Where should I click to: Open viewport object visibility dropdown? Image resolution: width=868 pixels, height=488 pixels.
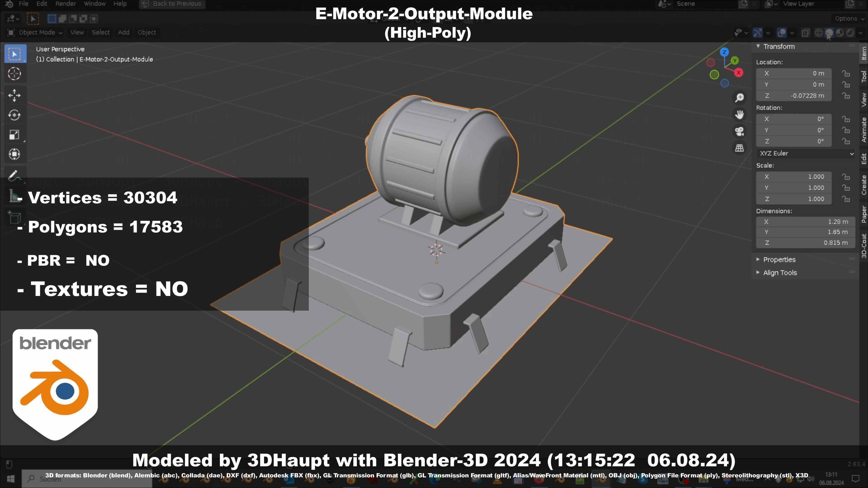741,33
